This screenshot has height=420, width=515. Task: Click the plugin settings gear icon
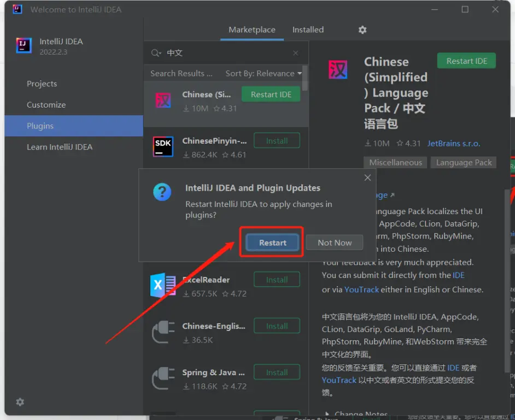pyautogui.click(x=362, y=30)
